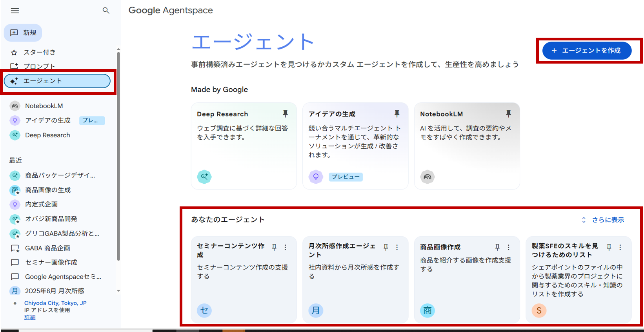Screen dimensions: 644x332
Task: Pin the 商品画像作成 agent
Action: pyautogui.click(x=497, y=247)
